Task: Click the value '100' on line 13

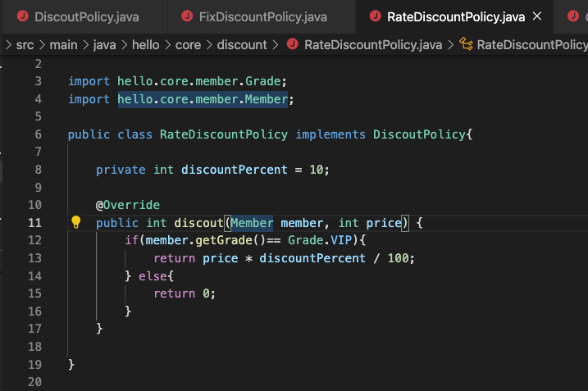Action: (x=398, y=258)
